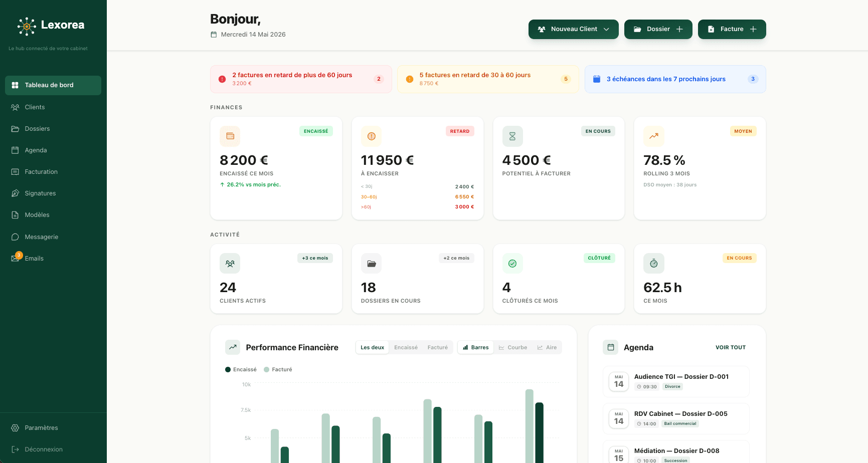Click the 4 500 € potentiel amount
Screen dimensions: 868x463
coord(527,160)
